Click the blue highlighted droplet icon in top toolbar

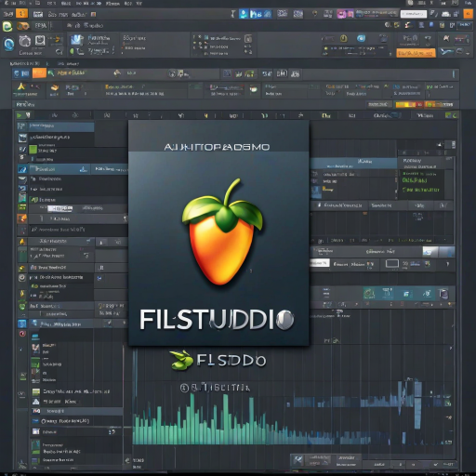click(x=244, y=14)
